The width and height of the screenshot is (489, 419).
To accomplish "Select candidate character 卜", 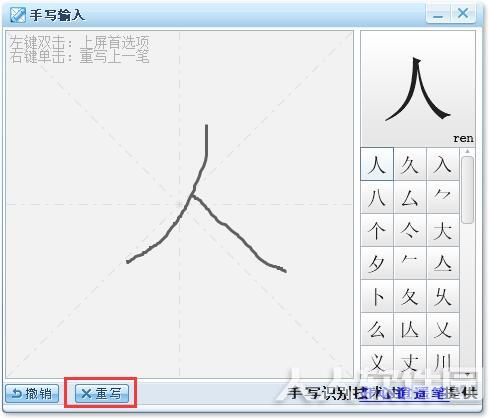I will coord(377,296).
